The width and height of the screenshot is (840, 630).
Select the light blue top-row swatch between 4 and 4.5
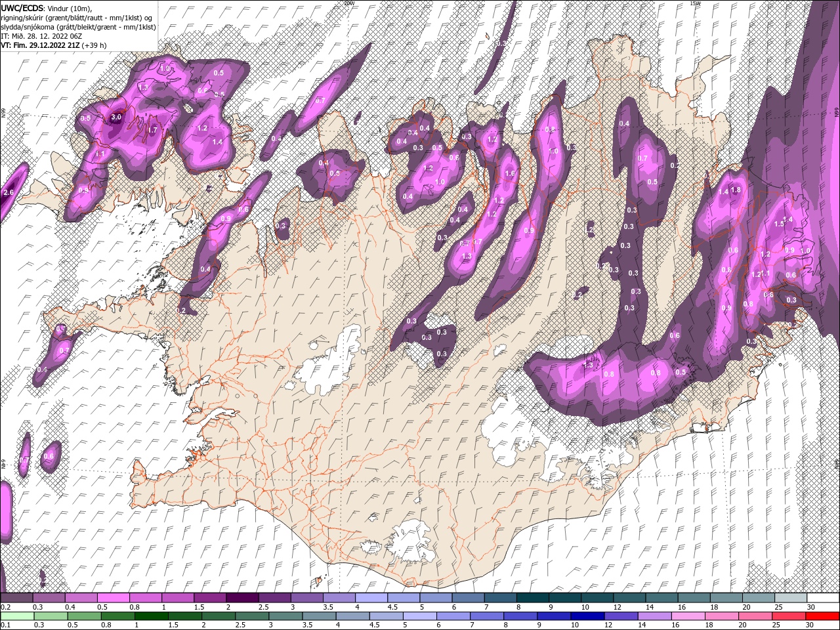click(x=371, y=598)
